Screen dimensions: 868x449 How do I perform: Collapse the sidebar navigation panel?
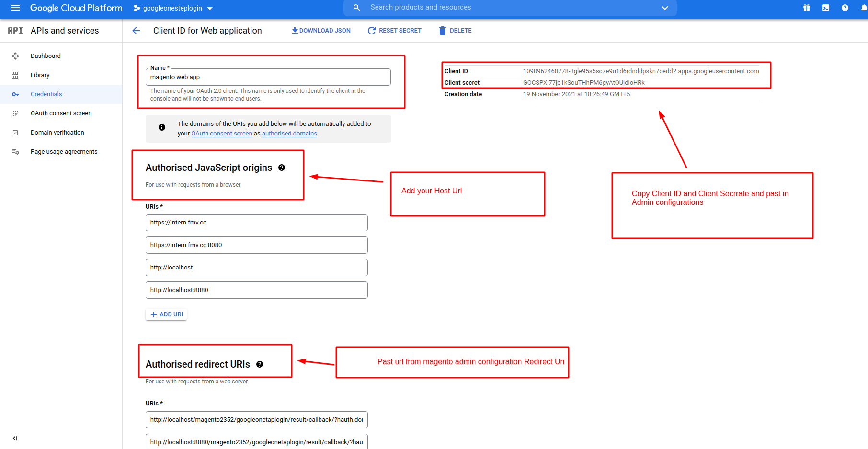[x=15, y=438]
